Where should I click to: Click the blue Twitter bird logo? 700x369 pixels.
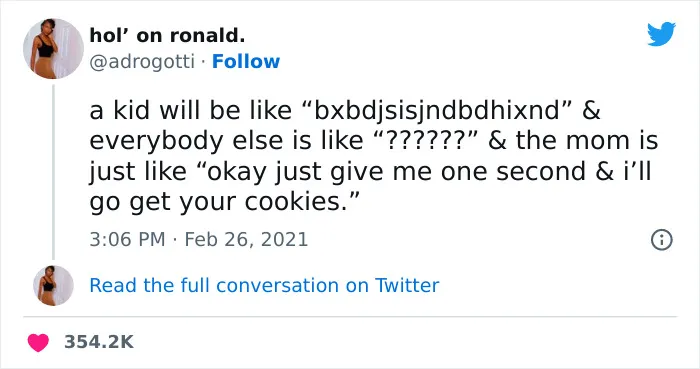(x=662, y=34)
